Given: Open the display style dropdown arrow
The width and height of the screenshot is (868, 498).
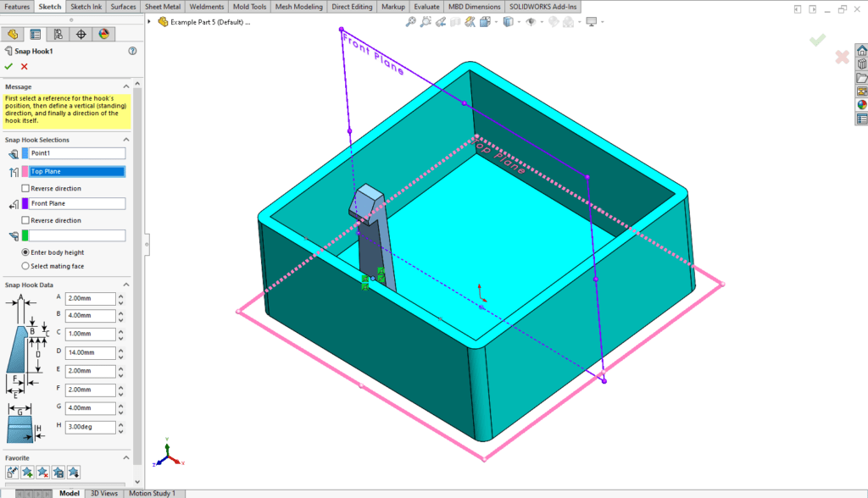Looking at the screenshot, I should click(518, 23).
